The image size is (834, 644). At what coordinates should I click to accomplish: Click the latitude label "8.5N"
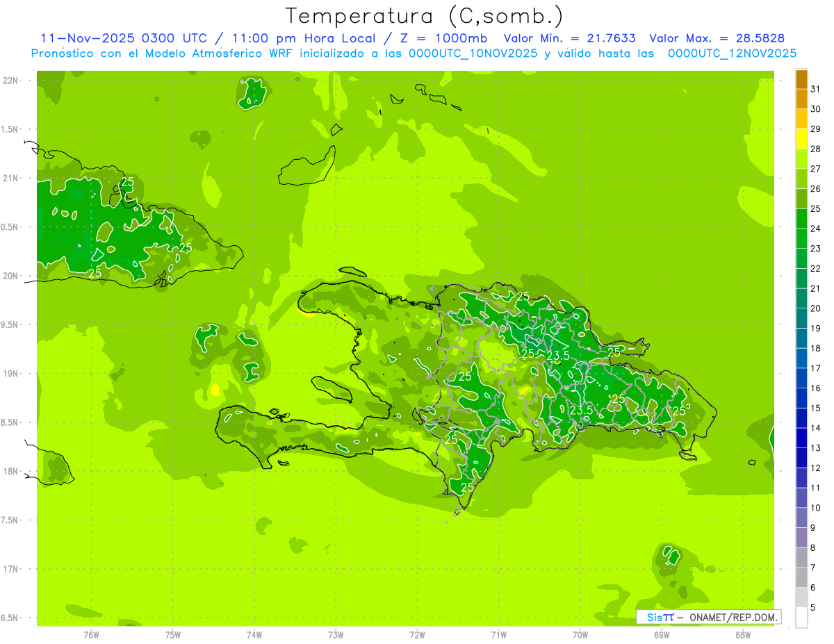(10, 422)
